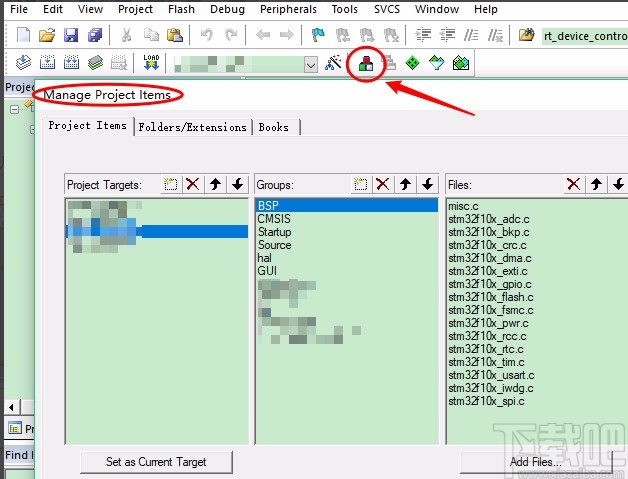This screenshot has height=479, width=628.
Task: Click the rt_device_control search field
Action: (x=585, y=36)
